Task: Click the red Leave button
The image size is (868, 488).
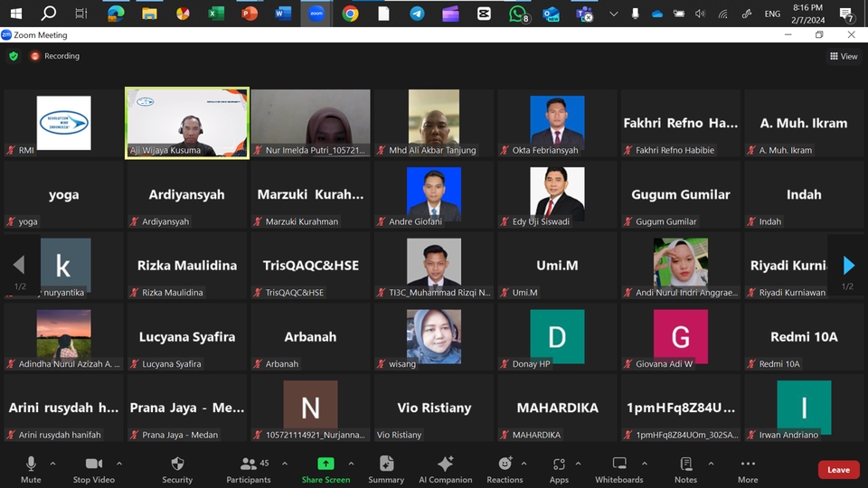Action: pyautogui.click(x=838, y=470)
